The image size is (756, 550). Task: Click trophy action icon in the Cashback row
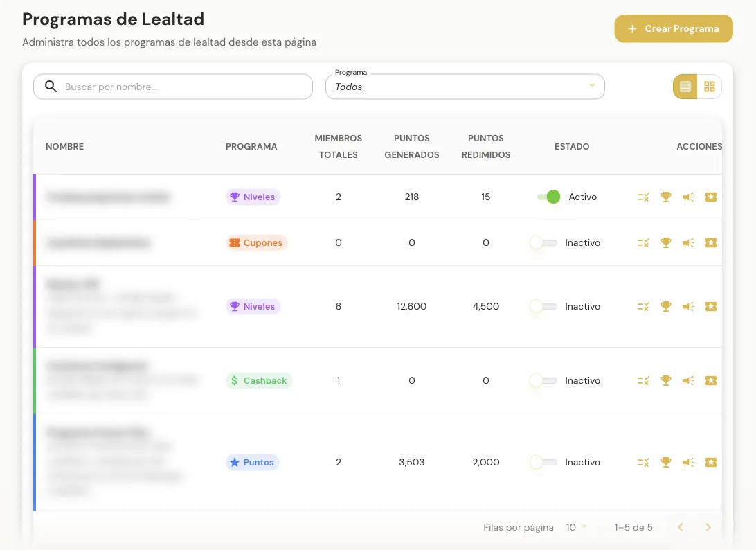click(666, 381)
